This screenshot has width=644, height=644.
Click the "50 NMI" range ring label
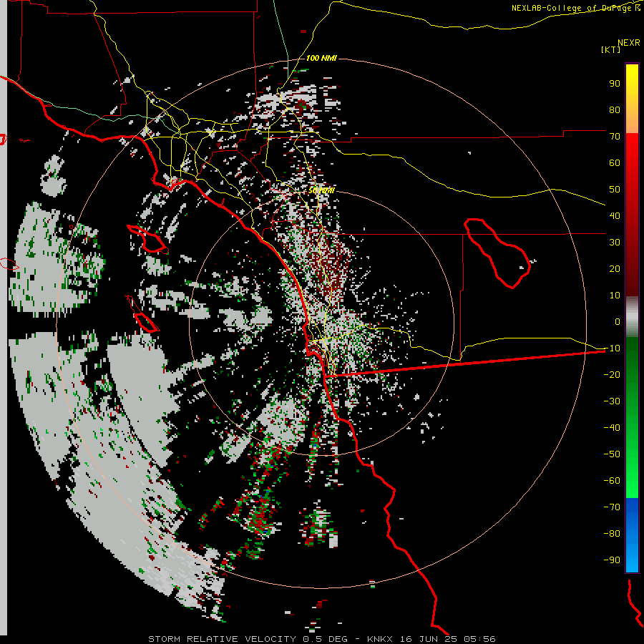point(321,190)
